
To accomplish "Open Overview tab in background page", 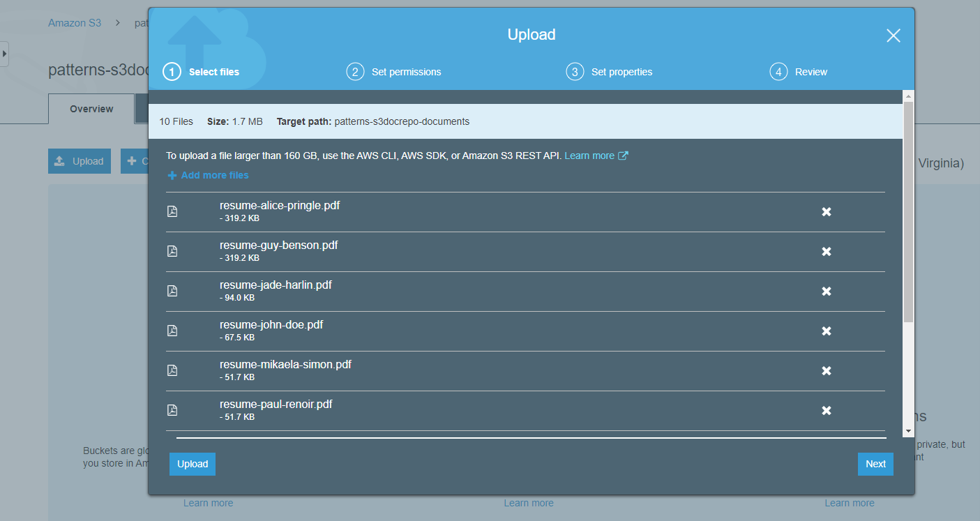I will tap(91, 110).
